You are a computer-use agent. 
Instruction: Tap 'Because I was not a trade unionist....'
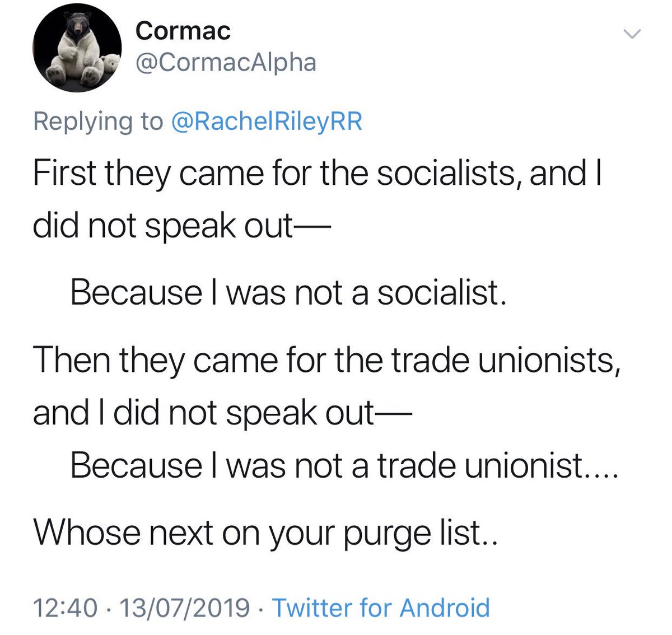[x=344, y=465]
